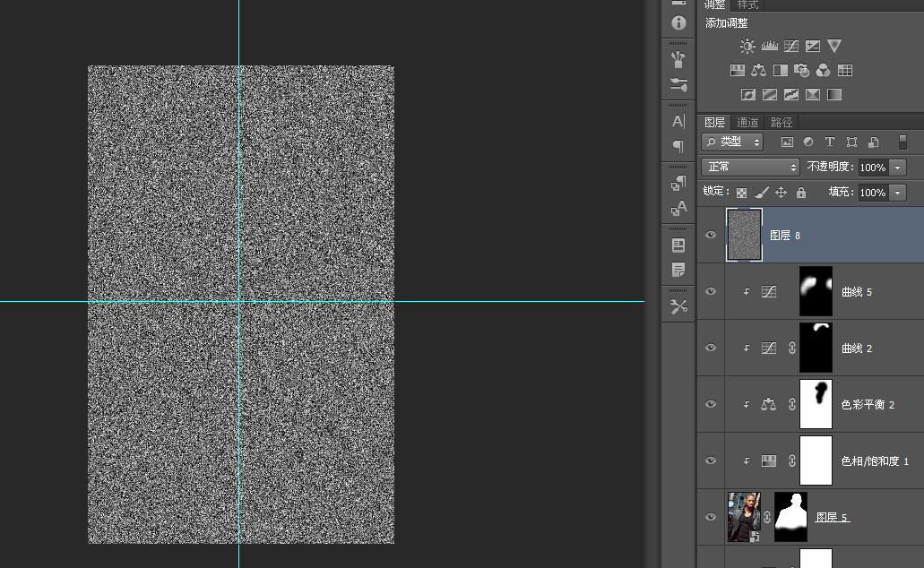The height and width of the screenshot is (568, 924).
Task: Add a Black & White adjustment
Action: [x=781, y=71]
